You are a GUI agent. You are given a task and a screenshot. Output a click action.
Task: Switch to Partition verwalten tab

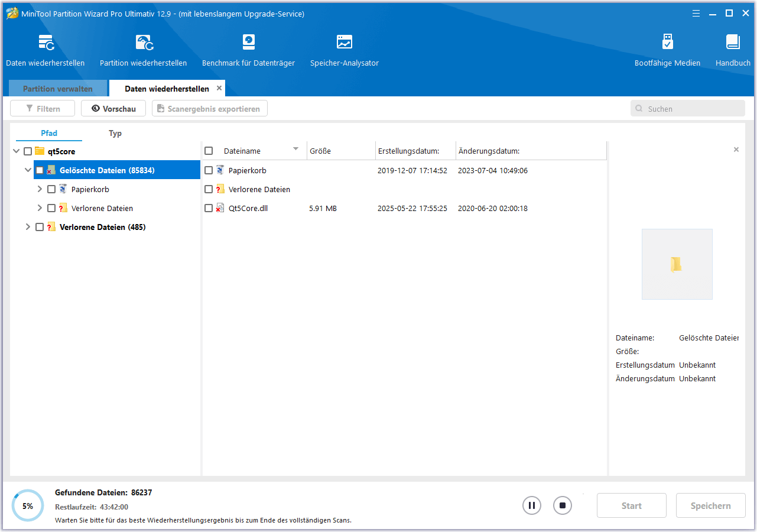pyautogui.click(x=58, y=89)
